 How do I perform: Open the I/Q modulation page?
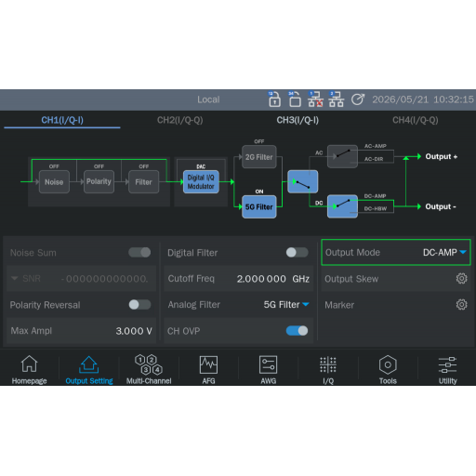point(328,369)
